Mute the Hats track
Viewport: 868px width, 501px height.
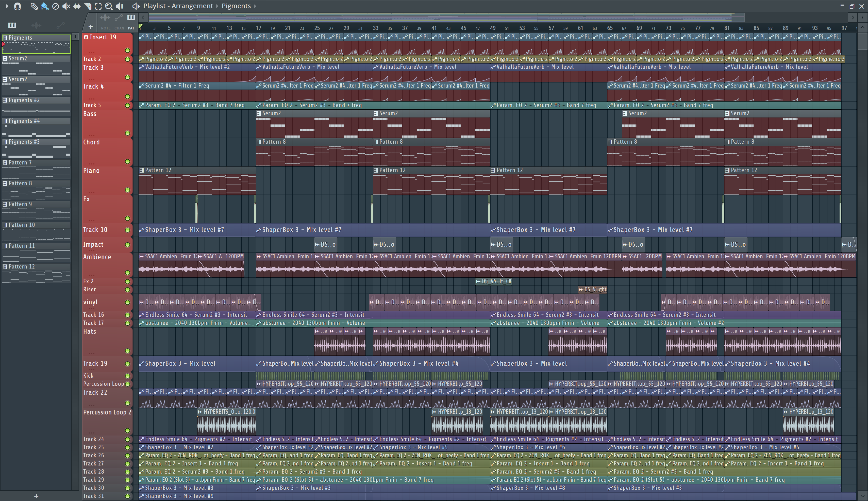point(127,351)
